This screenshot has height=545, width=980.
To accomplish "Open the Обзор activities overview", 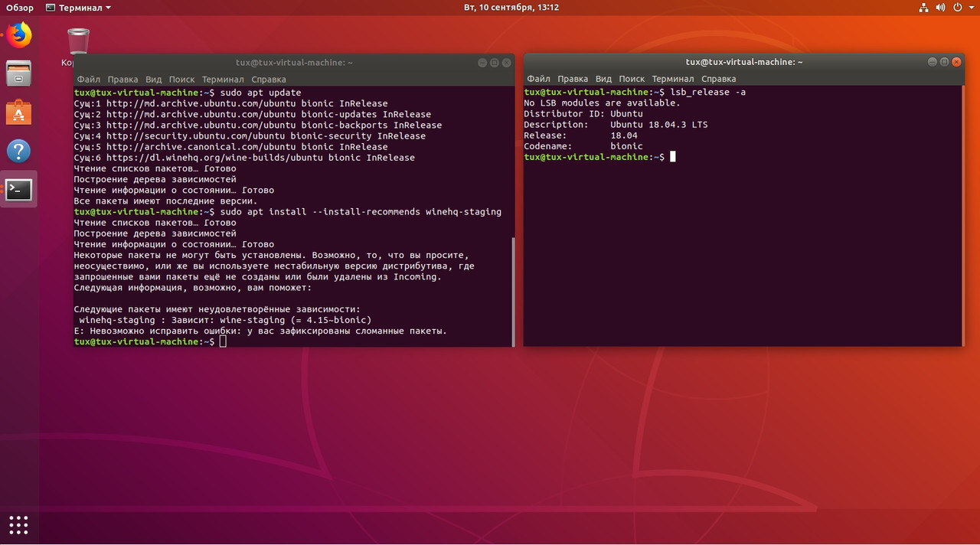I will (x=20, y=8).
